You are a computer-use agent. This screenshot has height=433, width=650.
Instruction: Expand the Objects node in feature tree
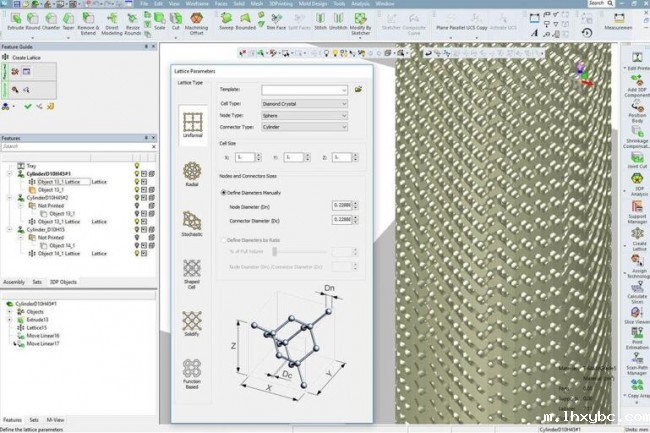[10, 312]
